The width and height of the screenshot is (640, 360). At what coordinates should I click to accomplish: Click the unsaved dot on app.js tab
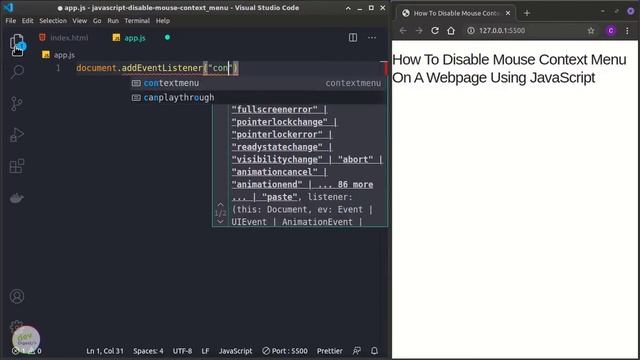click(167, 38)
